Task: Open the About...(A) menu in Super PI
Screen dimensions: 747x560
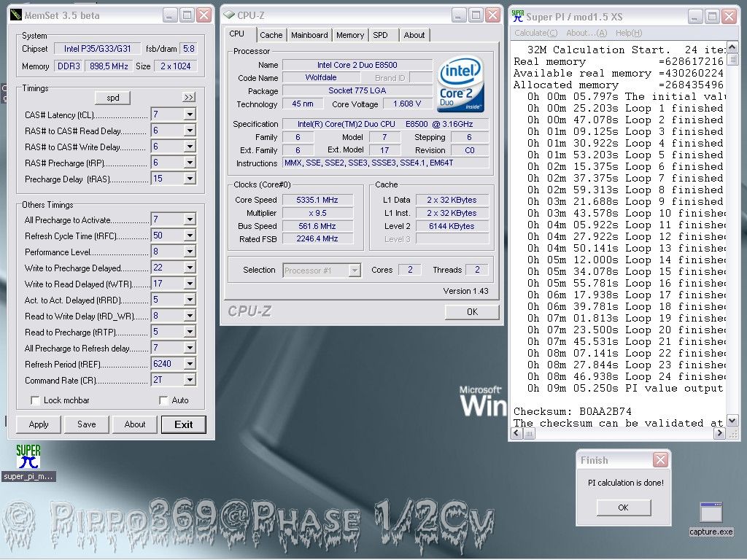Action: pos(587,33)
